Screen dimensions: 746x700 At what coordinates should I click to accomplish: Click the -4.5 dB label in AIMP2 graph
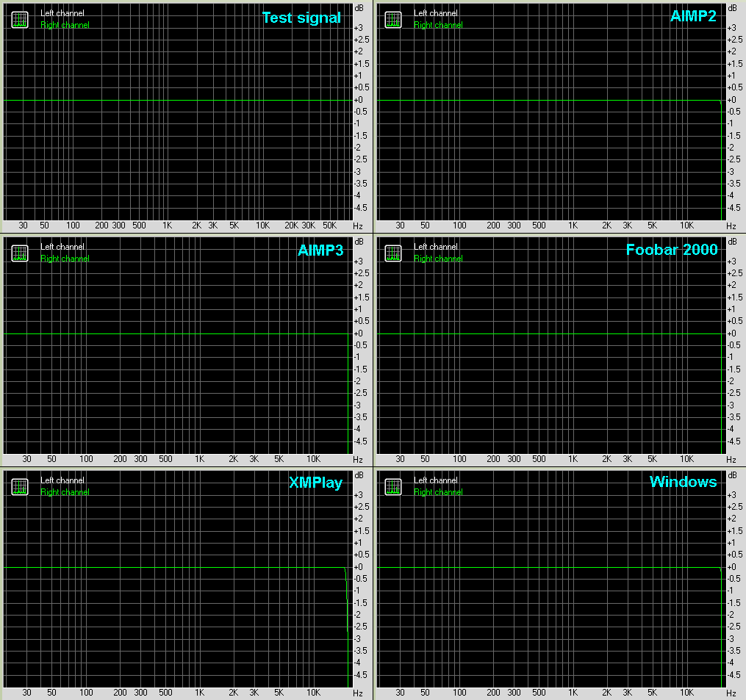click(734, 208)
